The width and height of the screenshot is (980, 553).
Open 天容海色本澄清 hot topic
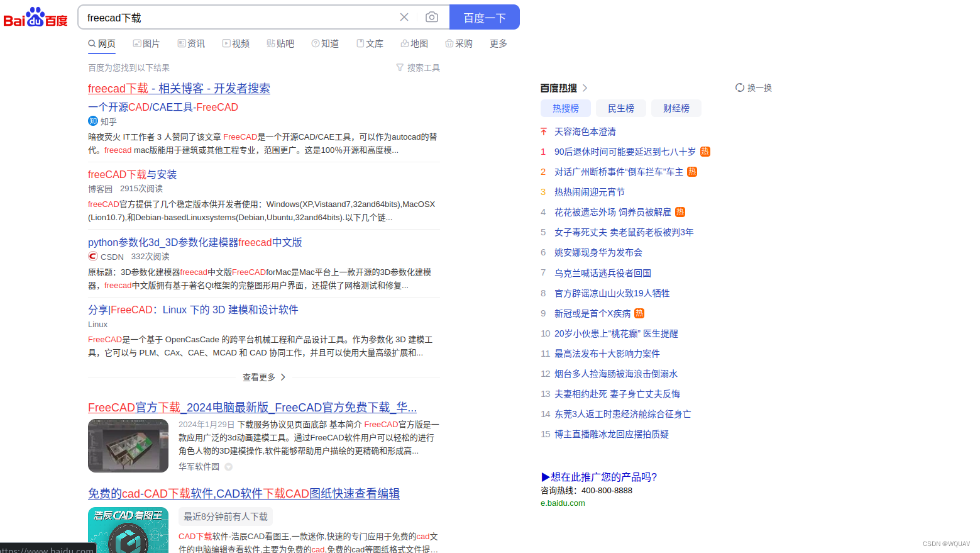coord(585,131)
